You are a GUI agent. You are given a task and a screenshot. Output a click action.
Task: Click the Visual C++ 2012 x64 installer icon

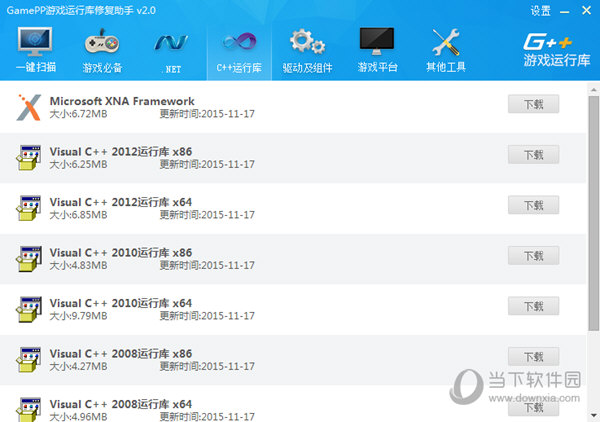(x=29, y=208)
